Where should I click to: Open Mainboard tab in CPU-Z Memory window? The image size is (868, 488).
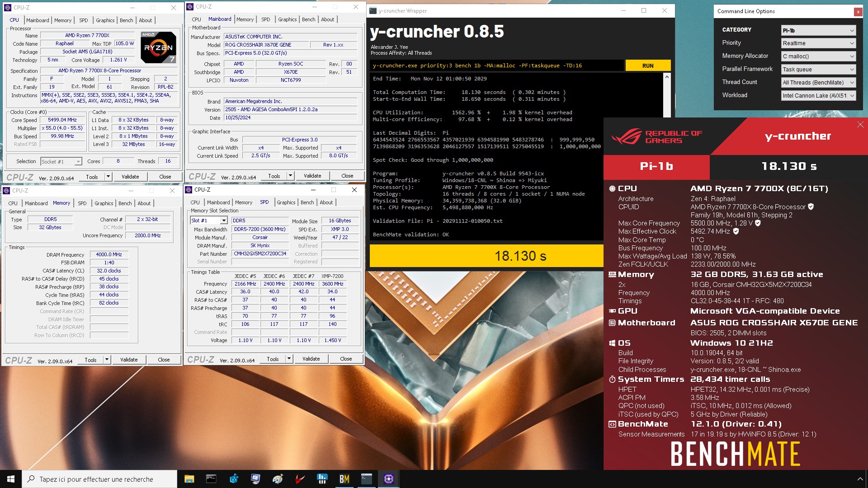point(36,203)
